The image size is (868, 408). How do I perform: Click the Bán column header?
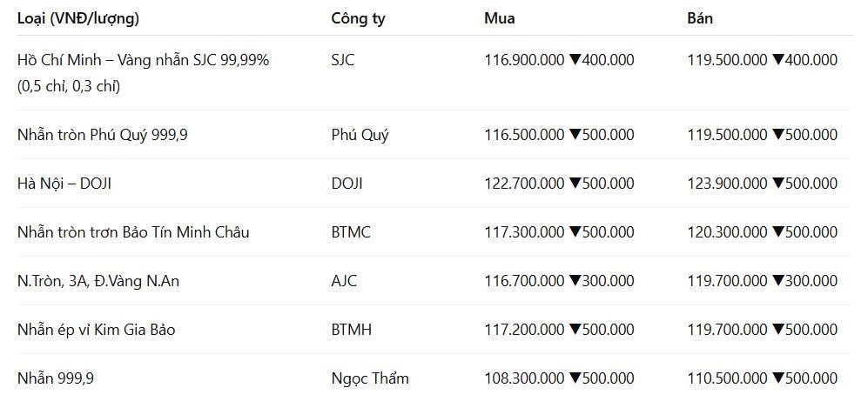700,18
